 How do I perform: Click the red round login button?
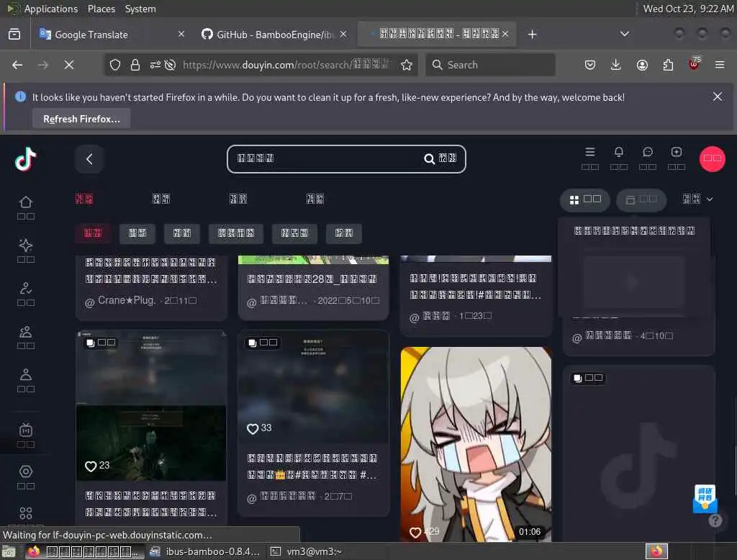pos(712,159)
